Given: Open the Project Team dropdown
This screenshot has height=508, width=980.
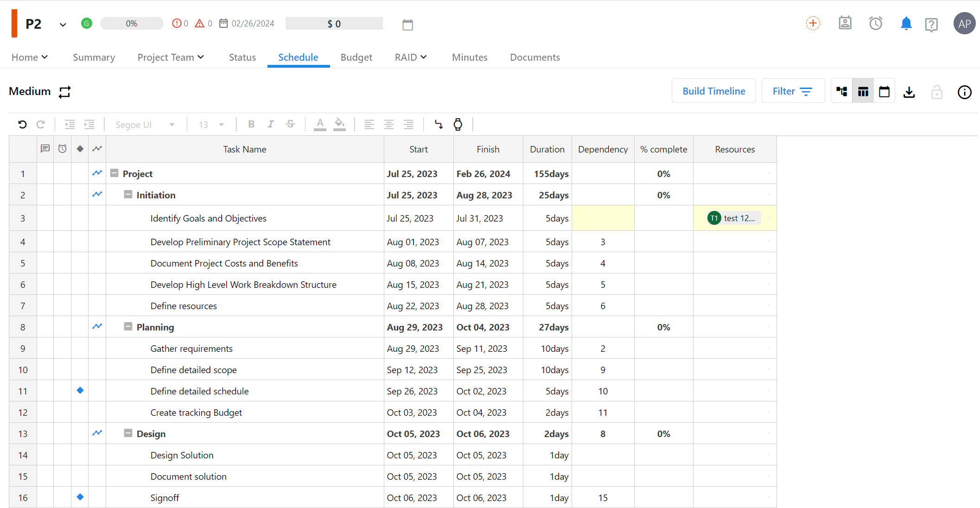Looking at the screenshot, I should tap(171, 57).
